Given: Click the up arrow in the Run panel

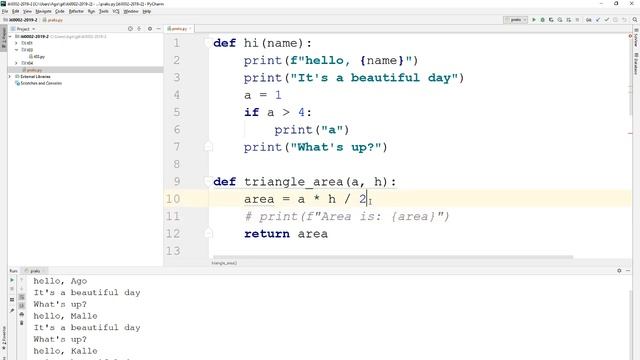Looking at the screenshot, I should click(22, 280).
